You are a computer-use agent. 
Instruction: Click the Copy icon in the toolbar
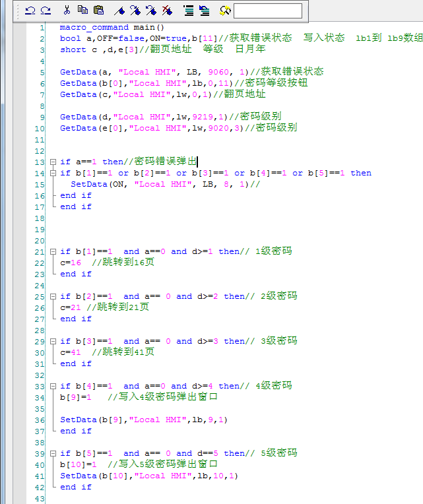tap(82, 11)
